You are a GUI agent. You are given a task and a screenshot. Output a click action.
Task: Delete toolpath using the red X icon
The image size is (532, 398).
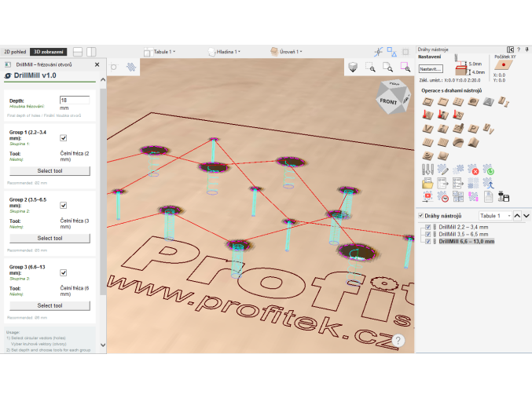[473, 169]
